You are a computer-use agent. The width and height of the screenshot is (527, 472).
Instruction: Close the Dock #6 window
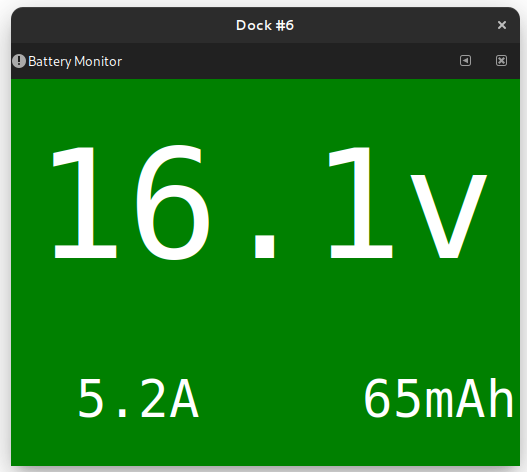coord(502,25)
